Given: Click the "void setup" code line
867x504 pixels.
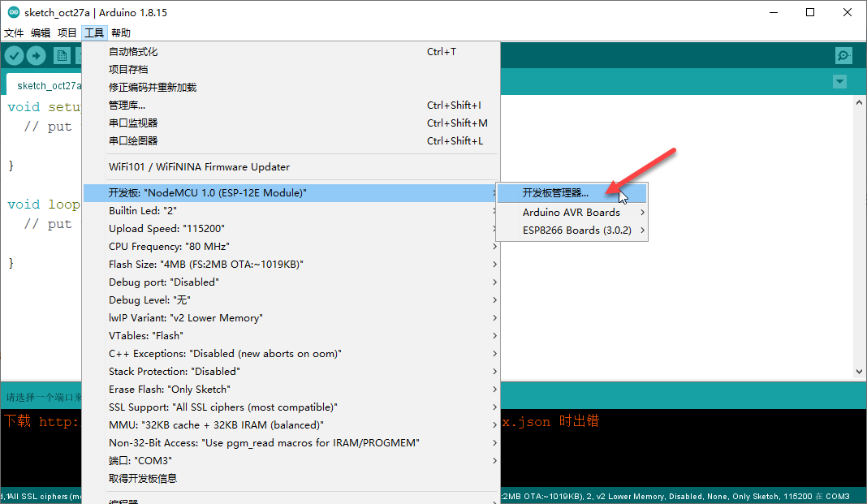Looking at the screenshot, I should pyautogui.click(x=44, y=106).
